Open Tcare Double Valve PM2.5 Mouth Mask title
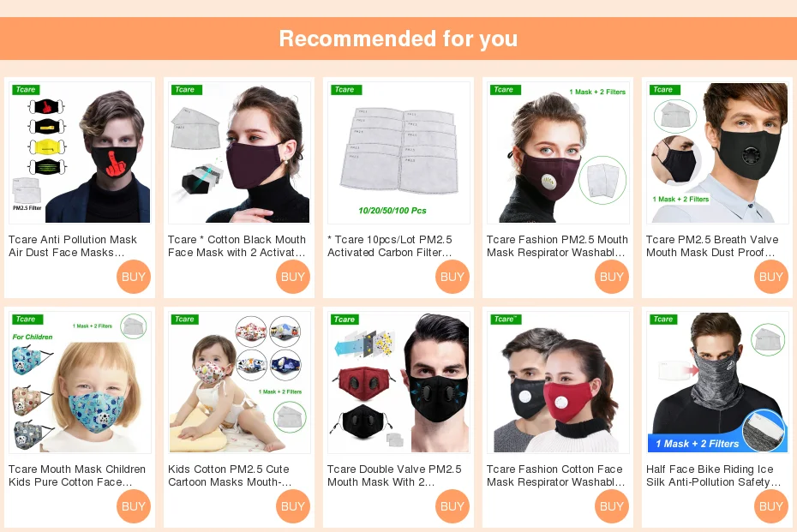The width and height of the screenshot is (797, 532). [394, 475]
